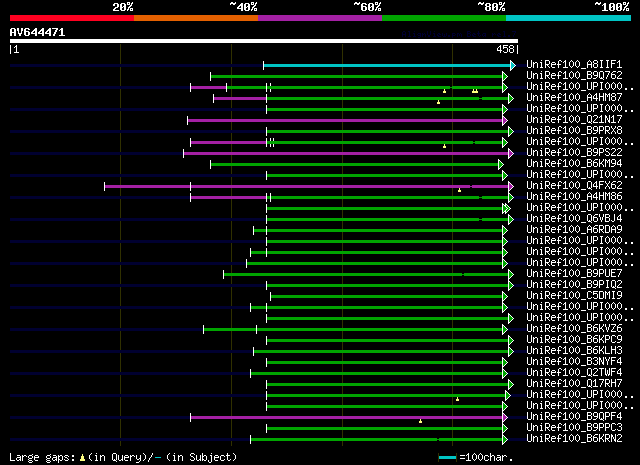Select the UniRef100_B9PPC3 label
This screenshot has height=465, width=640.
pyautogui.click(x=574, y=427)
